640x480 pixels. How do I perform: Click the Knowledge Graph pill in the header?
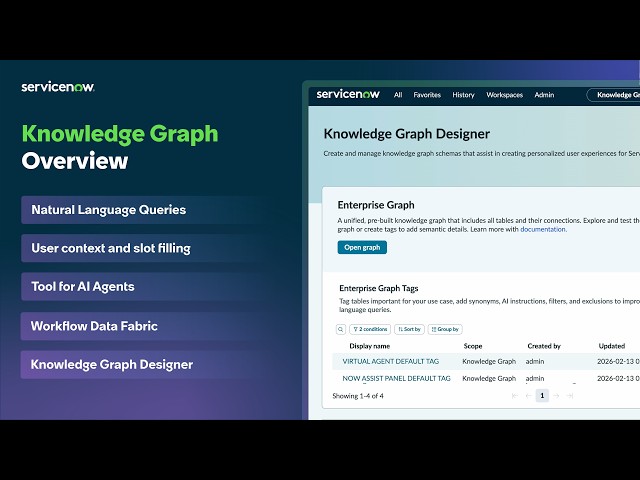[613, 95]
